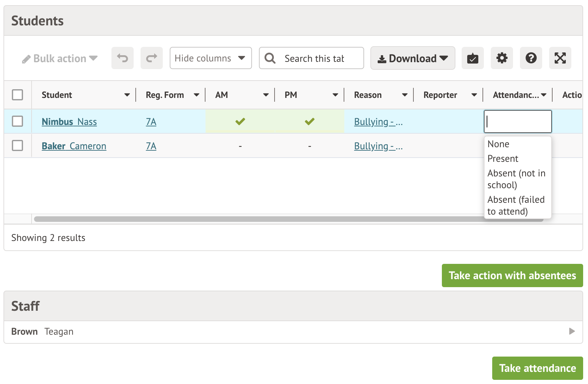Expand table to fullscreen icon
Image resolution: width=588 pixels, height=384 pixels.
pos(560,58)
